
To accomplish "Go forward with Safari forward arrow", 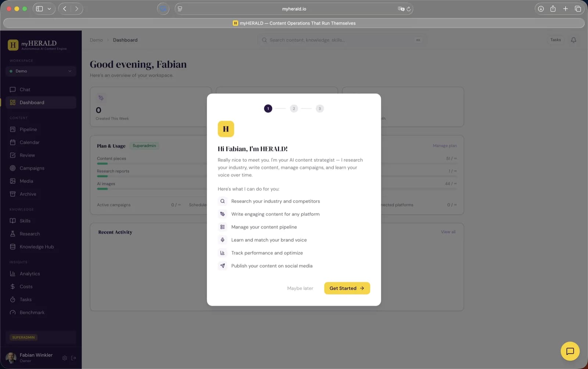I will tap(76, 9).
